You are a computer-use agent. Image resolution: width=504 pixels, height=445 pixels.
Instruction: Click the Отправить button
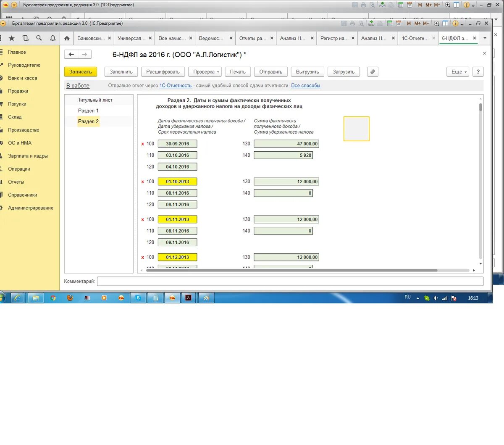pyautogui.click(x=271, y=72)
